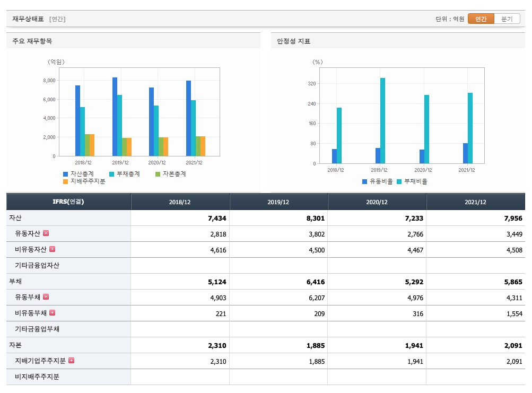Click the IFRS(연결) table header
The height and width of the screenshot is (393, 532).
[x=68, y=202]
